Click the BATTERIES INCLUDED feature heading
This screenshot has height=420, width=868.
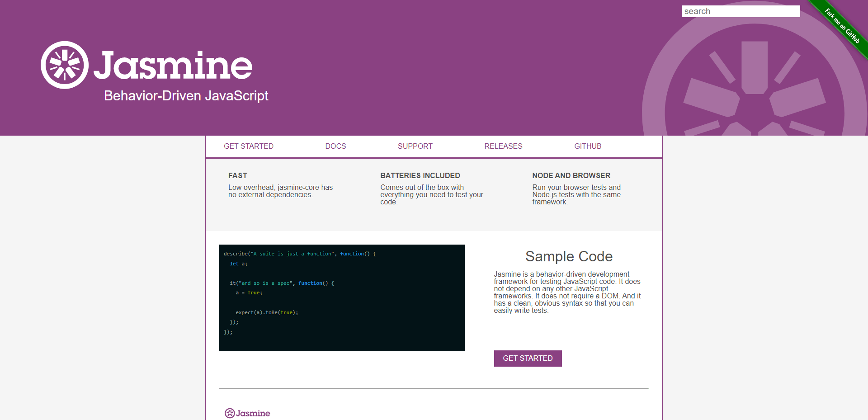click(x=420, y=175)
